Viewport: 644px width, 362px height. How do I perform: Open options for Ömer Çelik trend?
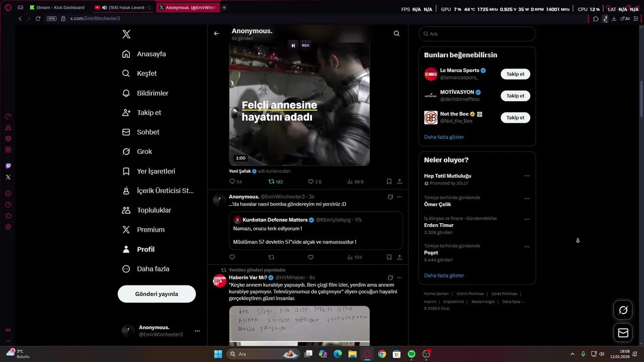click(x=527, y=198)
